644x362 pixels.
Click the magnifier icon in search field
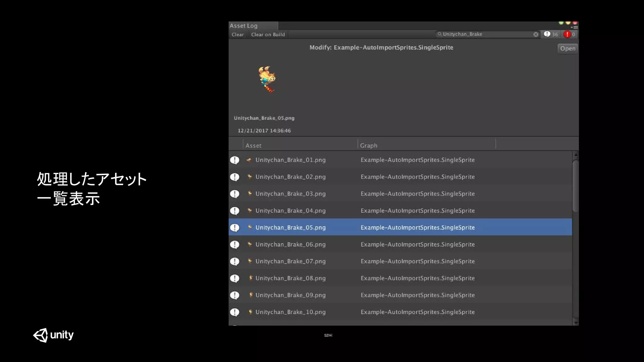click(440, 34)
